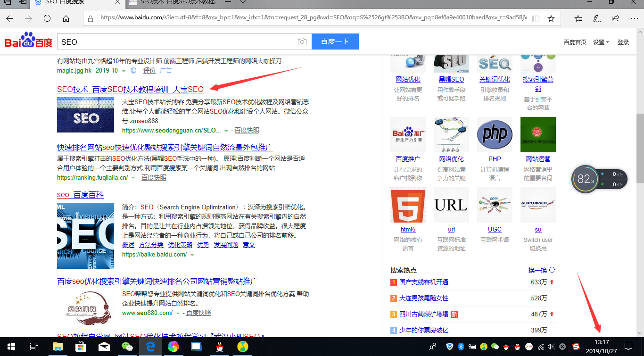The height and width of the screenshot is (356, 644).
Task: Open 百度seo优化搜索引擎关键词快速排名 result
Action: tap(157, 281)
